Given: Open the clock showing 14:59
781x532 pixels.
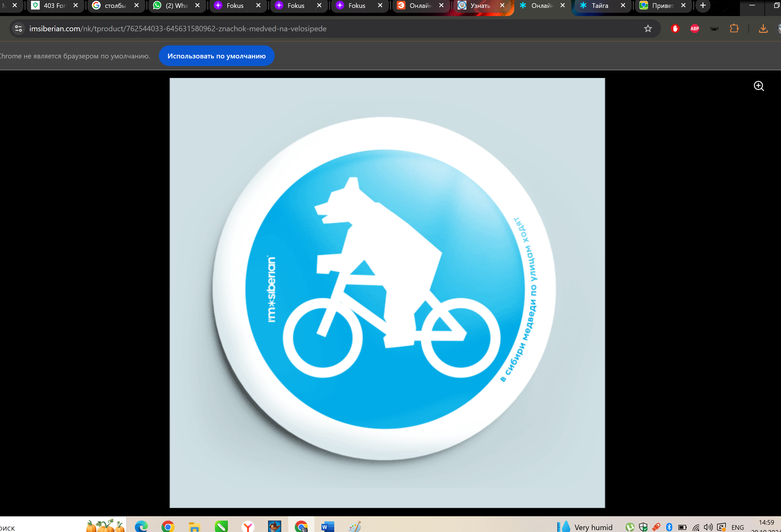Looking at the screenshot, I should [x=766, y=522].
